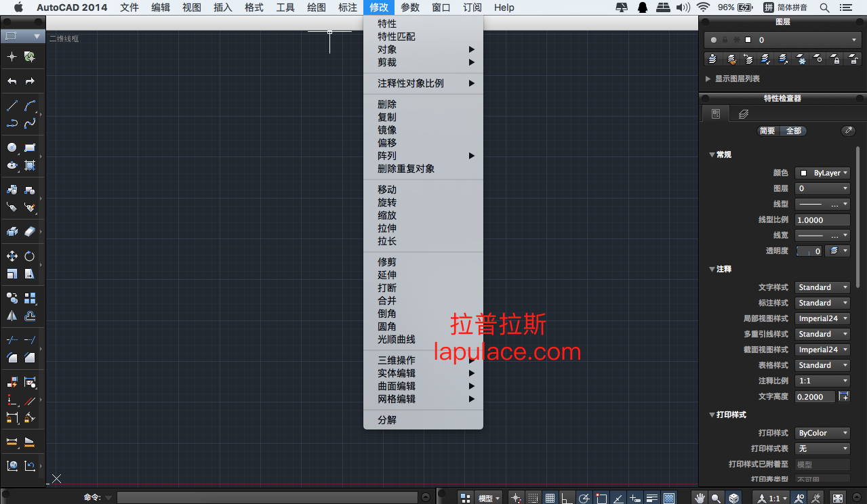Toggle grid display in the status bar
The height and width of the screenshot is (504, 867).
click(550, 496)
